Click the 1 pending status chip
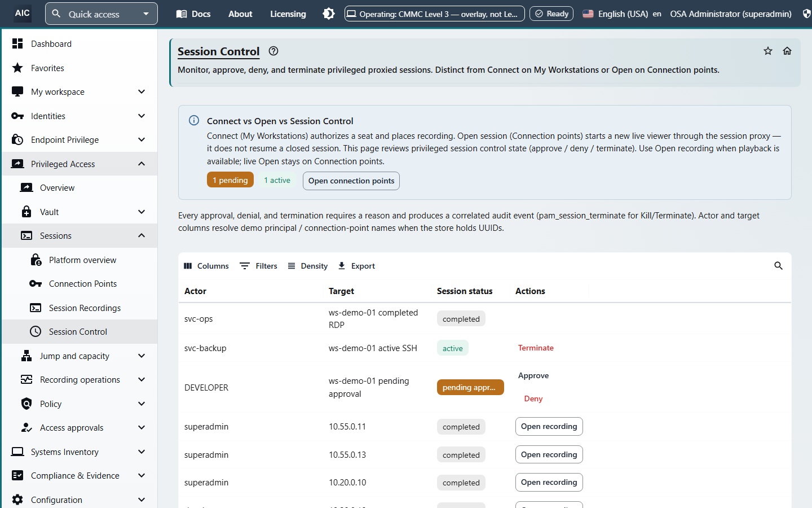 click(230, 180)
